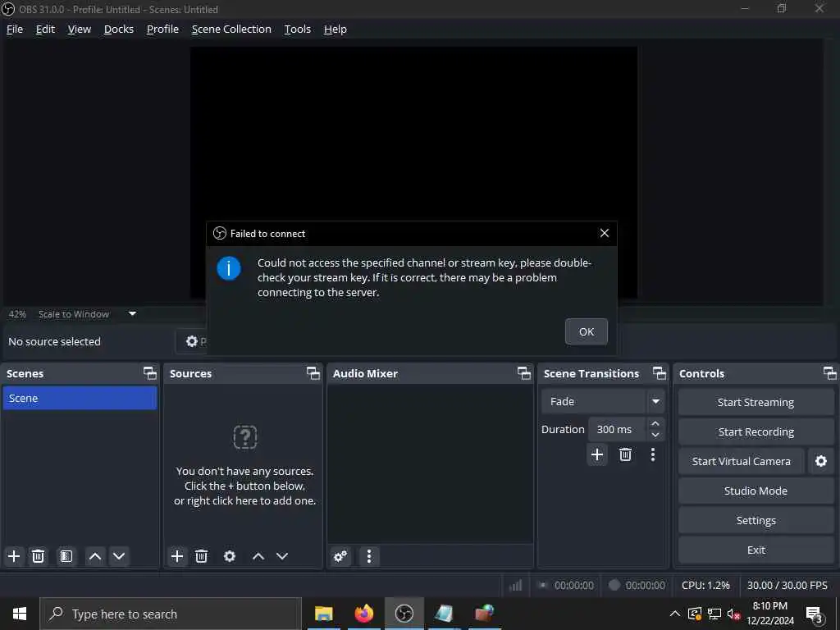Add a new scene with plus icon
Viewport: 840px width, 630px height.
[x=14, y=556]
